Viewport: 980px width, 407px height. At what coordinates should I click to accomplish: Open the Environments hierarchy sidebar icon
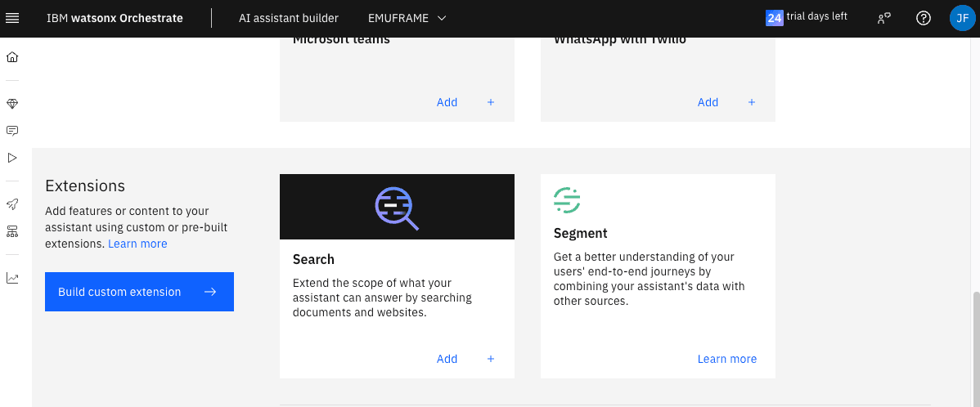(12, 231)
